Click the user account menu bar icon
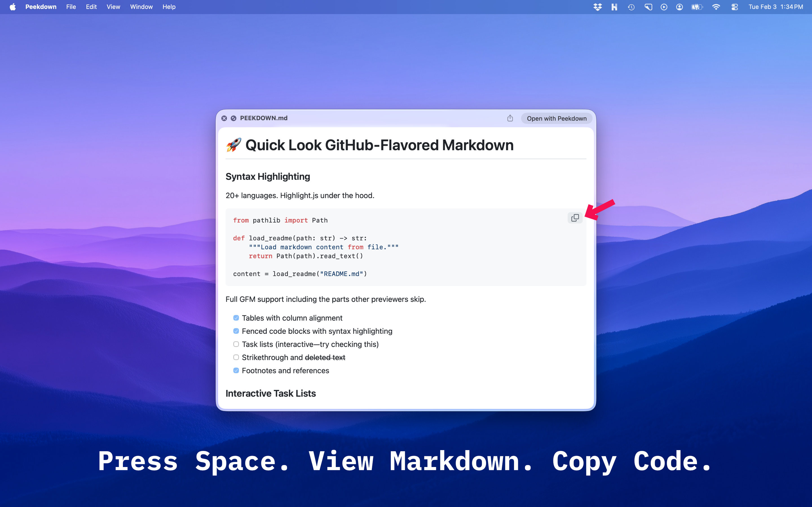Image resolution: width=812 pixels, height=507 pixels. pos(679,7)
